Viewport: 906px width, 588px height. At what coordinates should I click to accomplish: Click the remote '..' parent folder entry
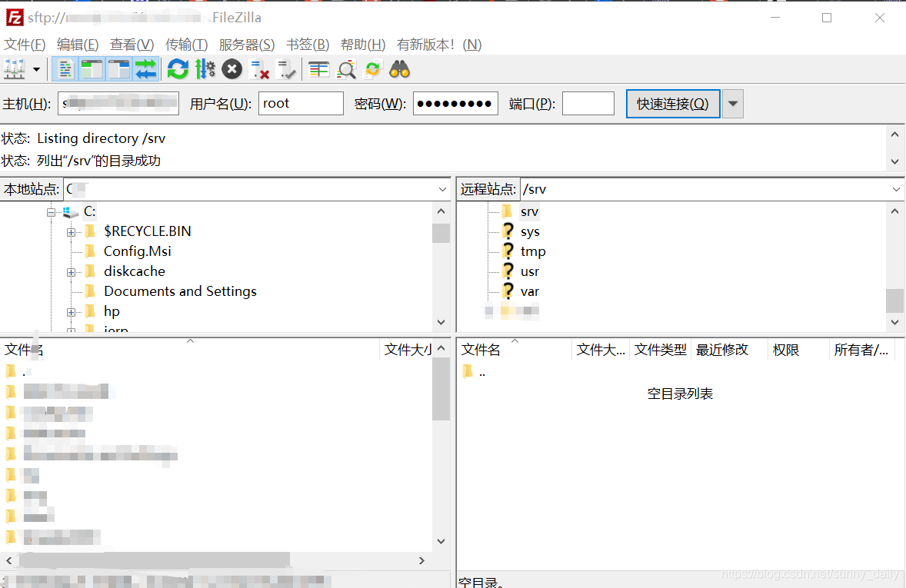point(482,372)
